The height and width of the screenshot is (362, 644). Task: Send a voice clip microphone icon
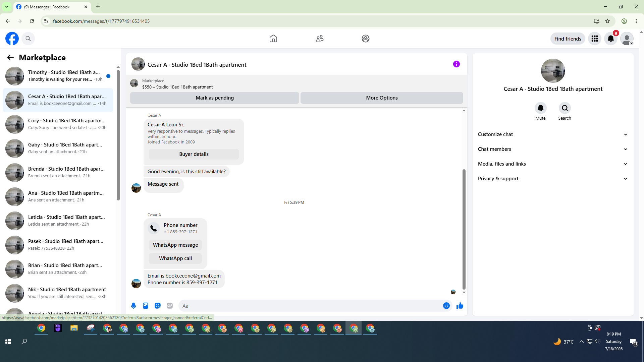point(133,306)
